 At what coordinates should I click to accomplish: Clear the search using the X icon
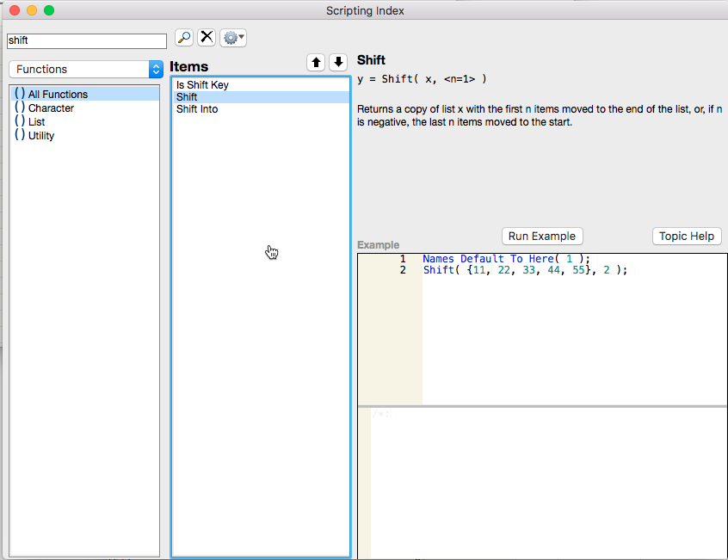pyautogui.click(x=207, y=38)
